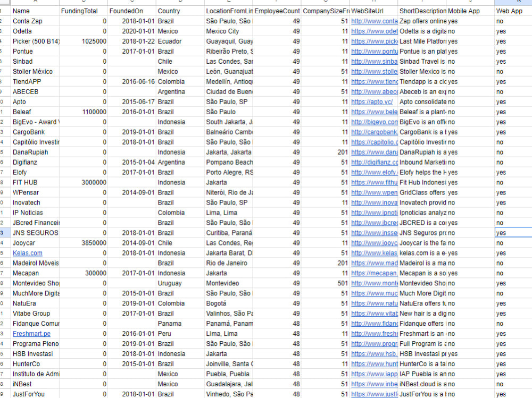Select company size 201 for DanaRupiah

pyautogui.click(x=326, y=152)
